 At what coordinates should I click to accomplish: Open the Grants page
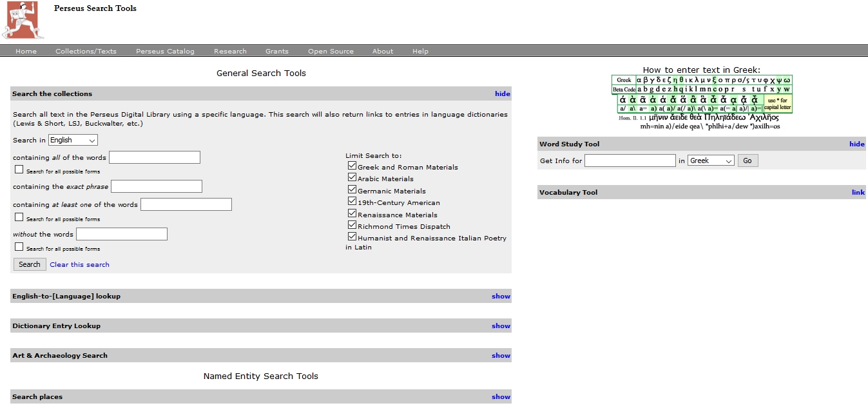(x=277, y=52)
